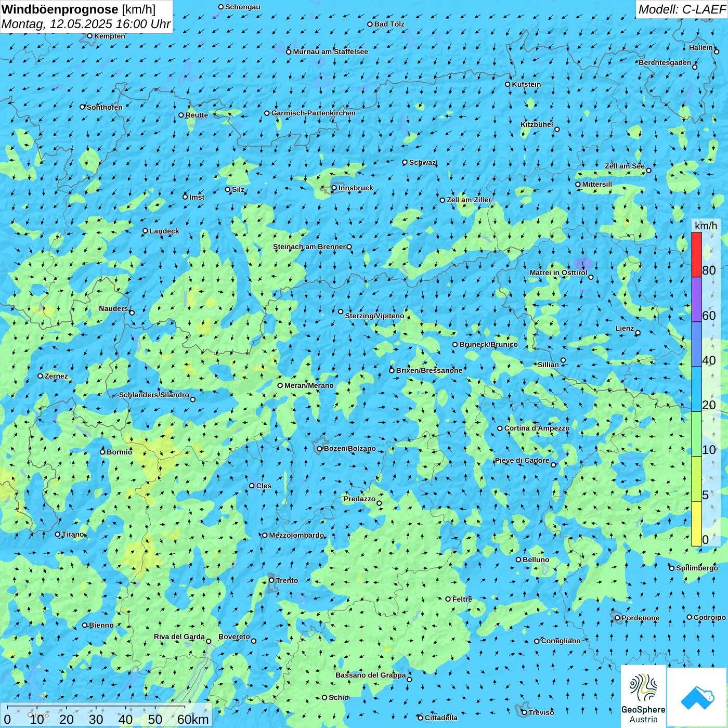Click the Kempten city marker
The image size is (728, 728).
click(x=89, y=36)
